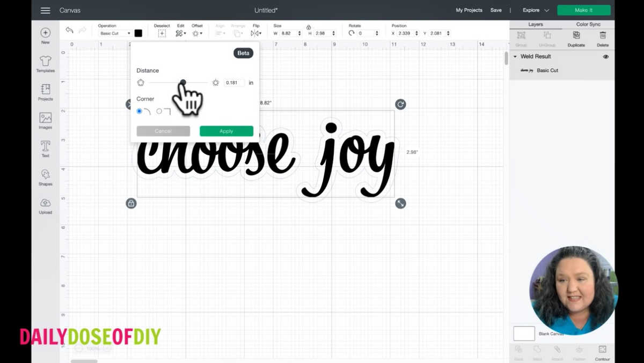Select the Basic Cut layer row

click(562, 70)
